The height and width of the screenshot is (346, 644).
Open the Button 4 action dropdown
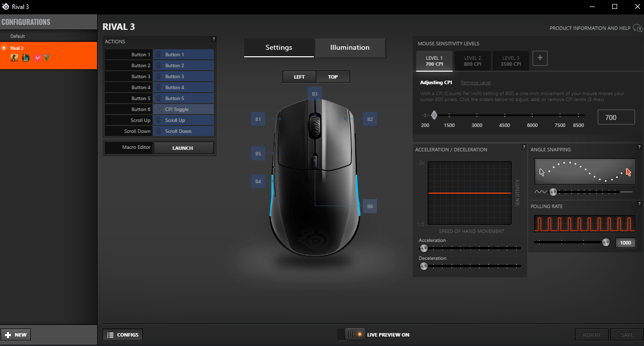[x=184, y=87]
